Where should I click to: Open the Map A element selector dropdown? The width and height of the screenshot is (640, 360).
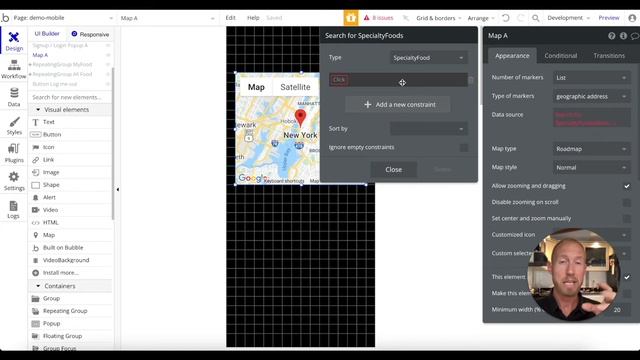coord(167,18)
